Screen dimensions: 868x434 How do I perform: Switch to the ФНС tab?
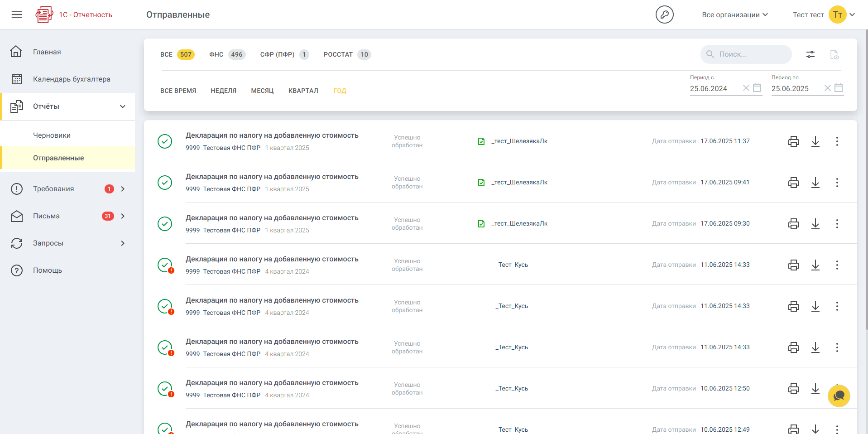[x=226, y=54]
